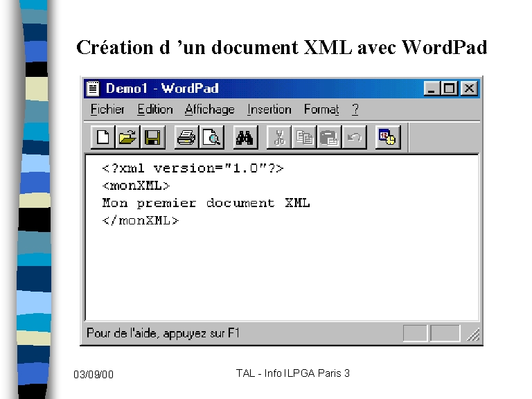This screenshot has height=399, width=532.
Task: Cut selection using the scissors icon
Action: (279, 137)
